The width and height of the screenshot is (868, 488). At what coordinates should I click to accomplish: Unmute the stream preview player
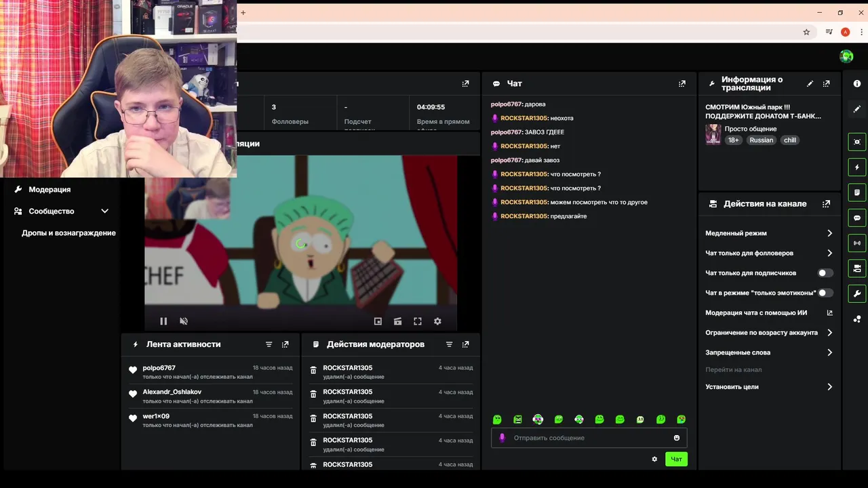pyautogui.click(x=184, y=321)
